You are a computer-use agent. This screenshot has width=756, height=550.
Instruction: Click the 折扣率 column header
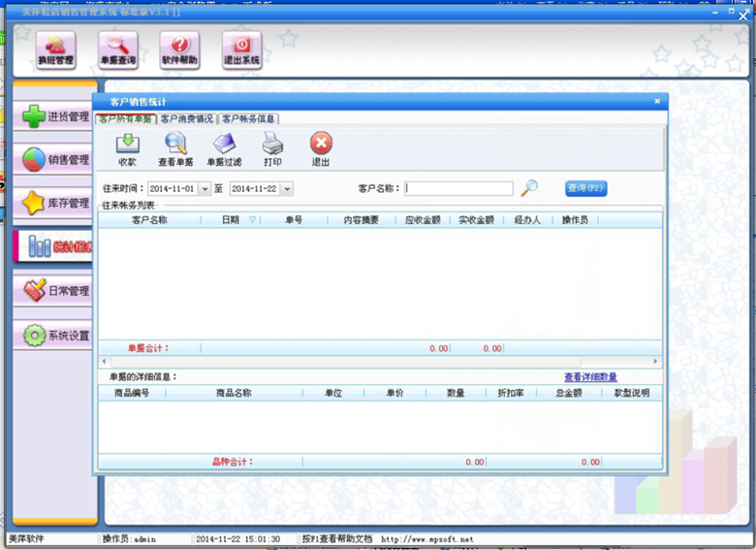point(511,393)
